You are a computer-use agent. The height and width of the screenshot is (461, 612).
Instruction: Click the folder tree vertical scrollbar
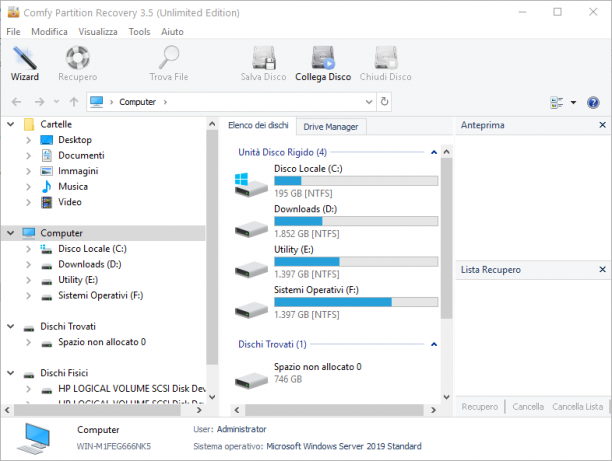coord(212,247)
